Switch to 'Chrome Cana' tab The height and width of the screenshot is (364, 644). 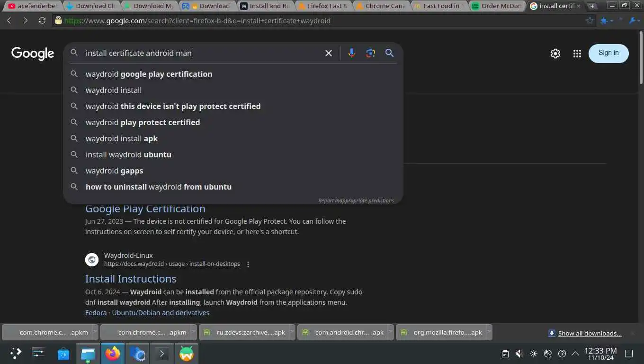pyautogui.click(x=380, y=6)
